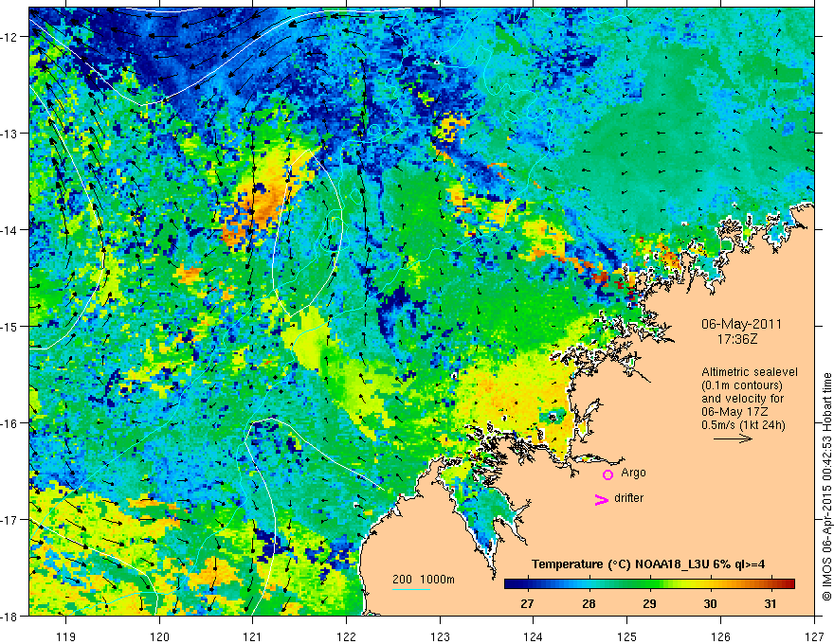This screenshot has width=834, height=644.
Task: Click the longitude axis label "122"
Action: [x=346, y=636]
